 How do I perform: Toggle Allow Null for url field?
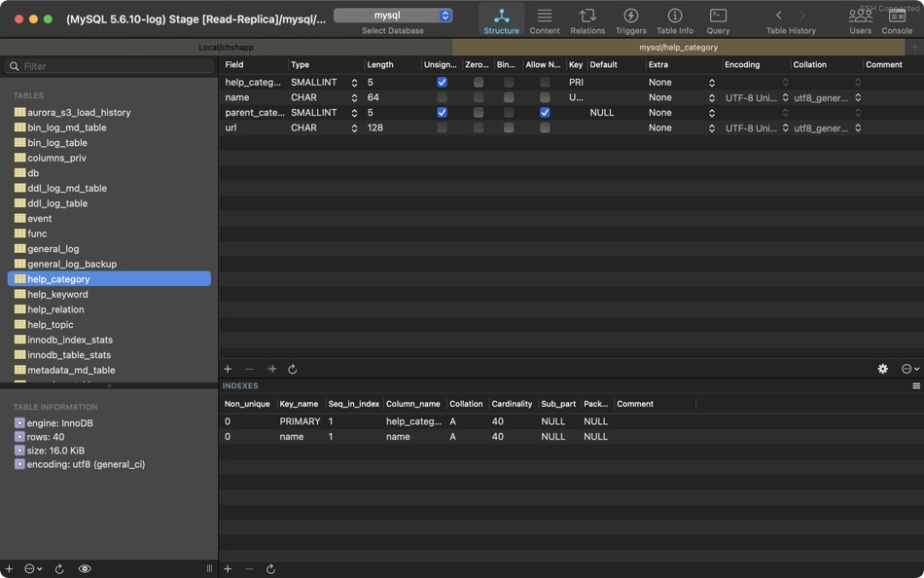(545, 127)
